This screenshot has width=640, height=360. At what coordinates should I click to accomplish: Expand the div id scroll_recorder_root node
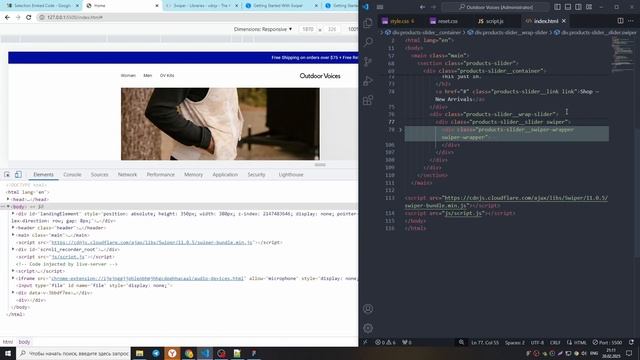pyautogui.click(x=13, y=249)
